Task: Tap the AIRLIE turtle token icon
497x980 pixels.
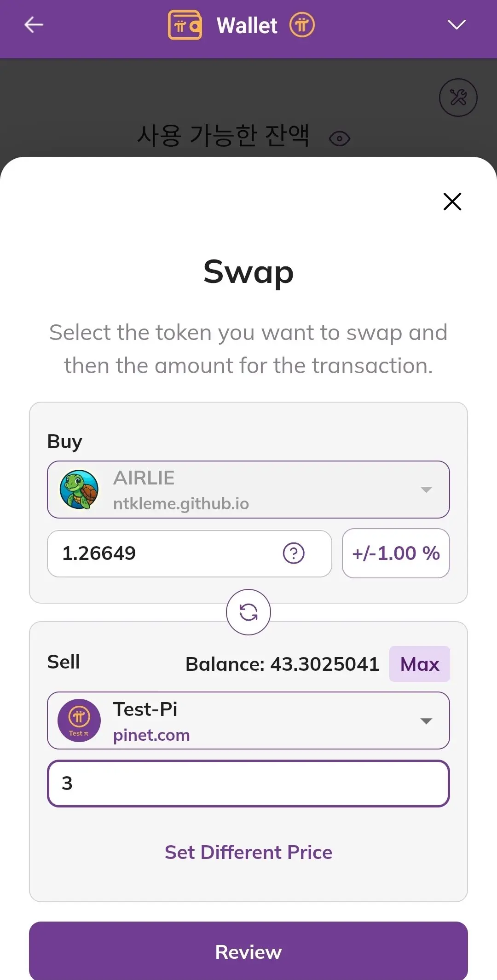Action: pyautogui.click(x=79, y=490)
